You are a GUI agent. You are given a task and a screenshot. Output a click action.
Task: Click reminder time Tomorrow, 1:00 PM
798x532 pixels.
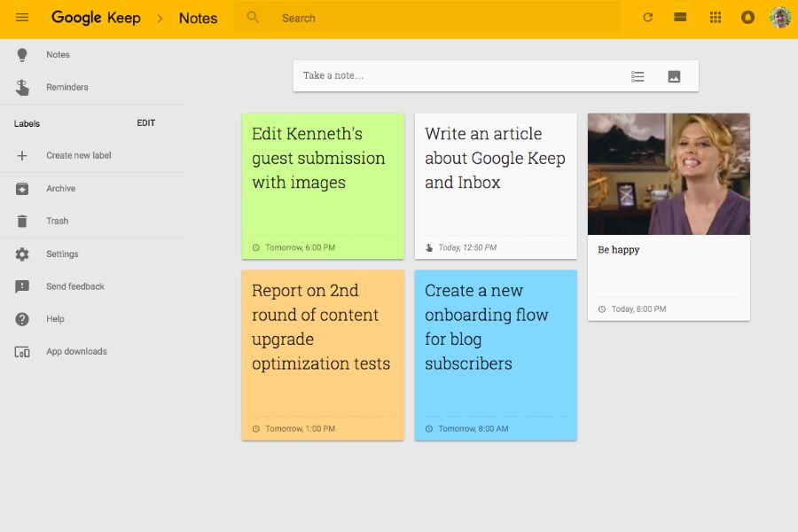pyautogui.click(x=301, y=428)
